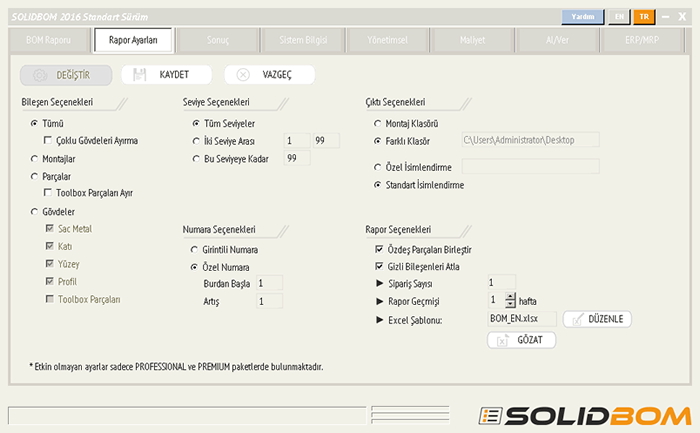Viewport: 700px width, 433px height.
Task: Select Bu Seviyeye Kadar radio option
Action: point(196,158)
